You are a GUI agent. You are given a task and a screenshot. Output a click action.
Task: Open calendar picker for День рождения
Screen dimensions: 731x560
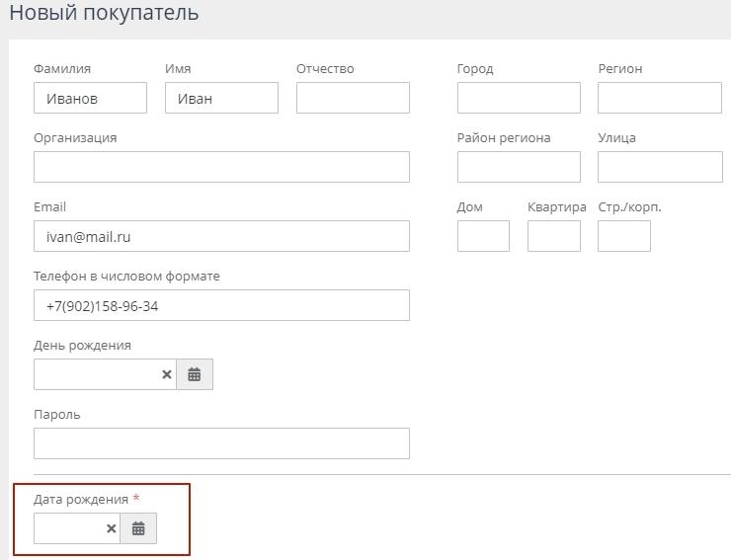point(195,374)
